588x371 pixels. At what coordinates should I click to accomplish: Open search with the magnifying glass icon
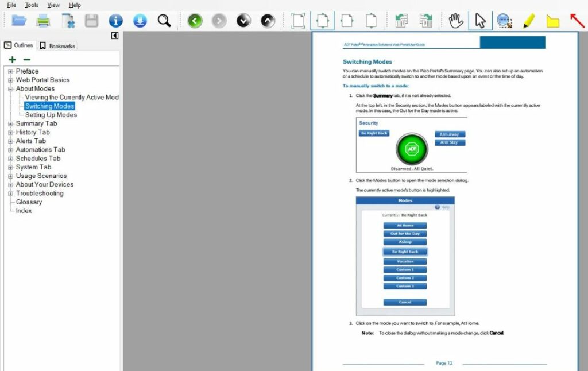tap(164, 21)
